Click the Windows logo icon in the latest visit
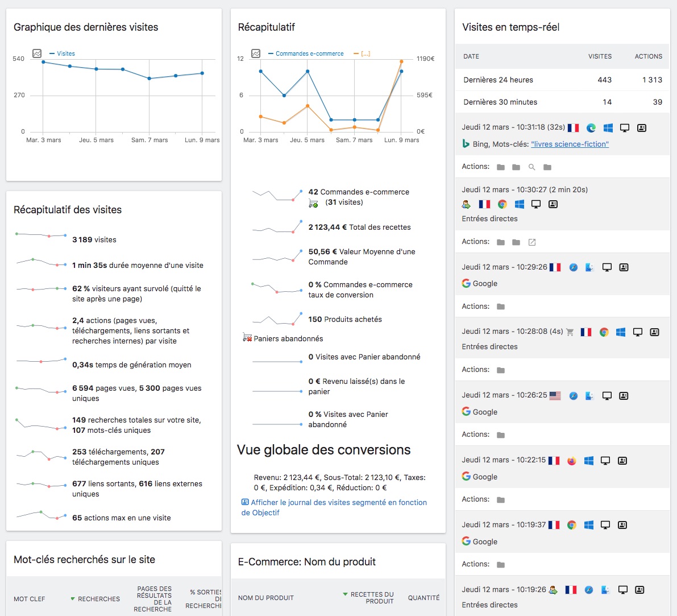The height and width of the screenshot is (616, 677). click(x=608, y=128)
